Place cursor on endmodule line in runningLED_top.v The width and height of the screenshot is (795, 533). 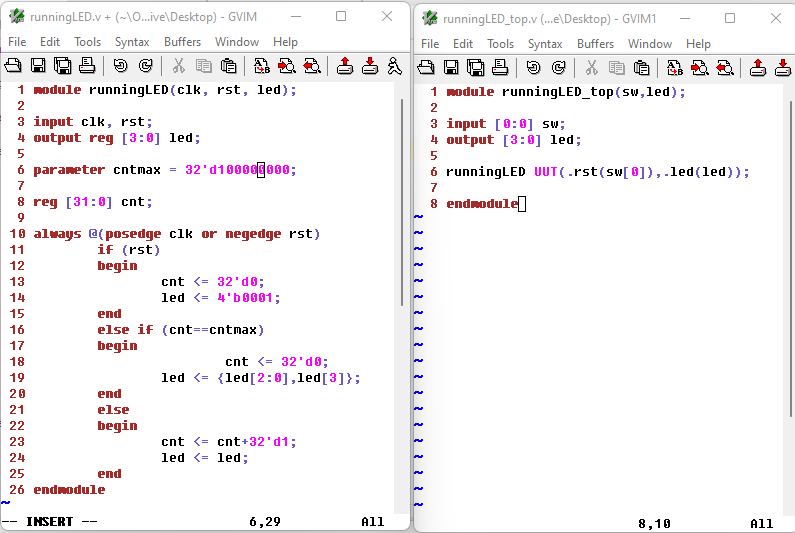482,204
